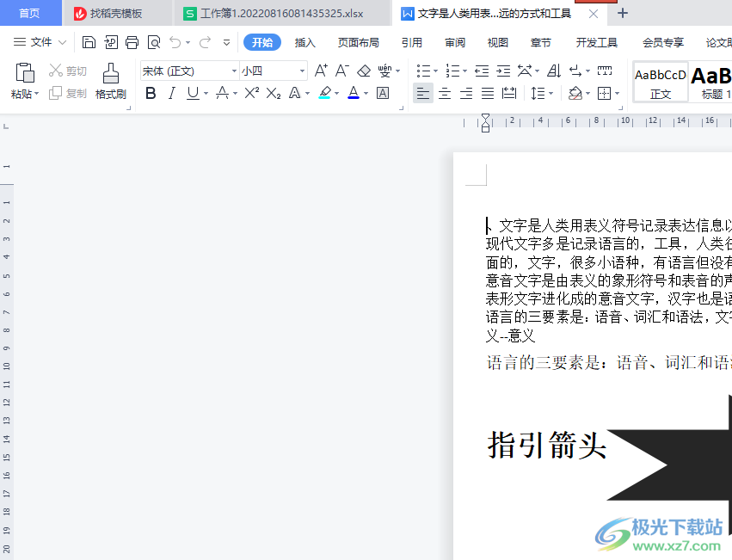Open Print Preview icon
This screenshot has height=560, width=732.
[x=154, y=42]
